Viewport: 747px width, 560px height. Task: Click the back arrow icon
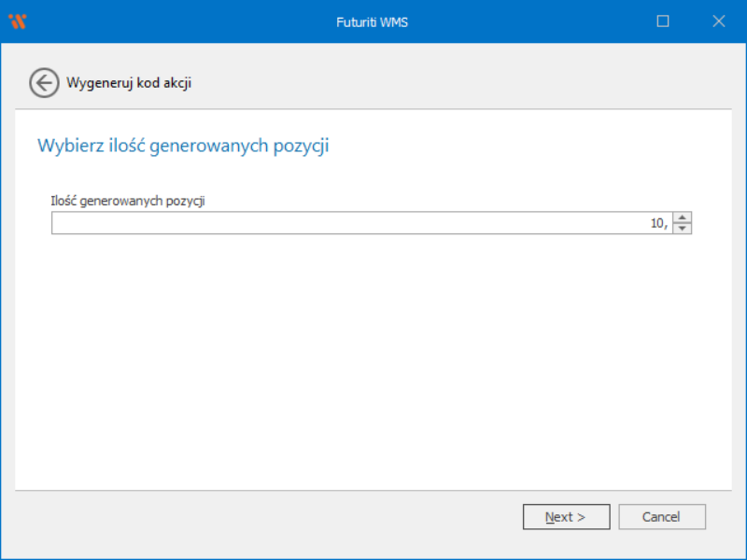click(x=43, y=82)
